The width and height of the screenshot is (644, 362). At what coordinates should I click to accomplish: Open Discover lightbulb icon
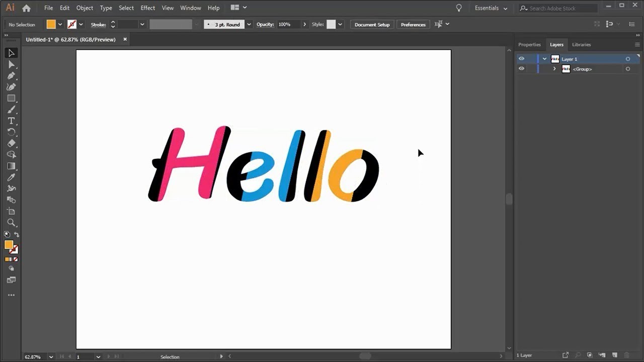pos(458,8)
